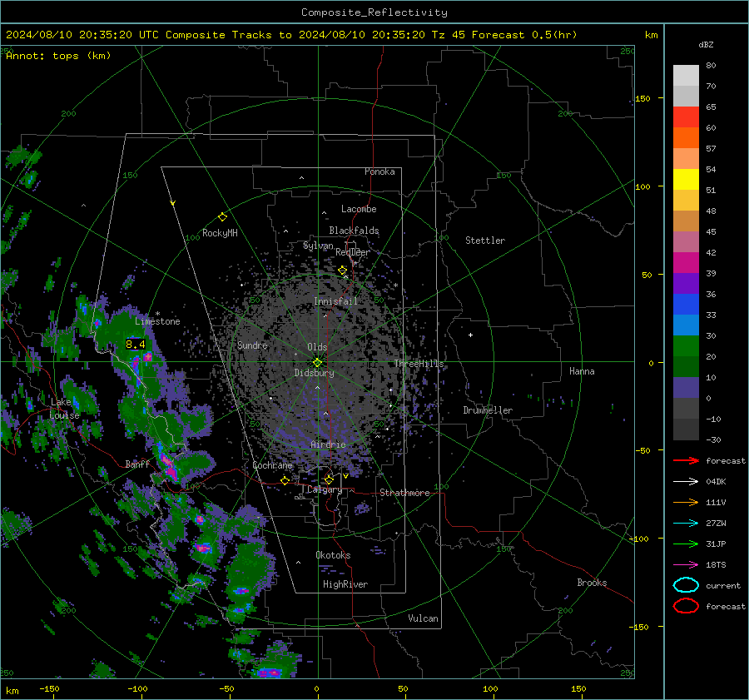749x700 pixels.
Task: Click the Stettler city label
Action: pos(485,241)
